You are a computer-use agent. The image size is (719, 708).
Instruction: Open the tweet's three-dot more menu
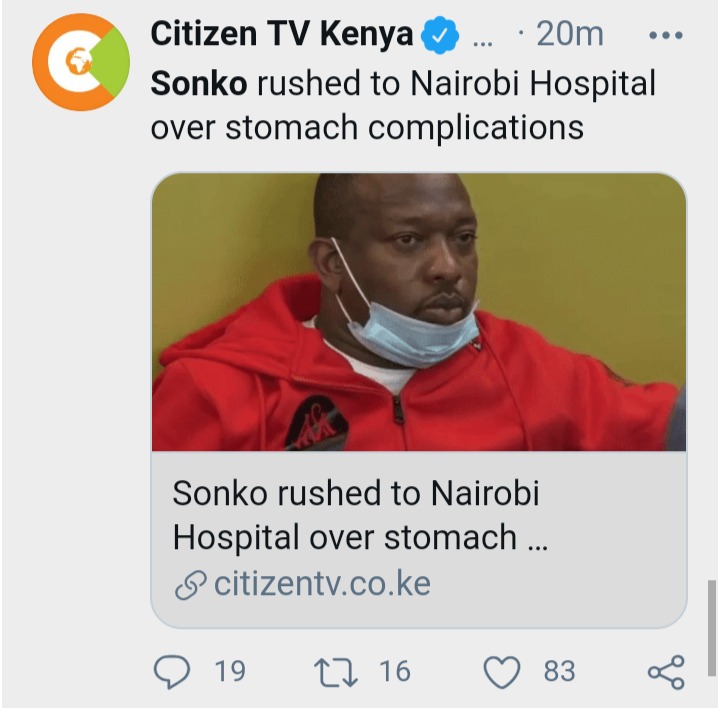(666, 35)
